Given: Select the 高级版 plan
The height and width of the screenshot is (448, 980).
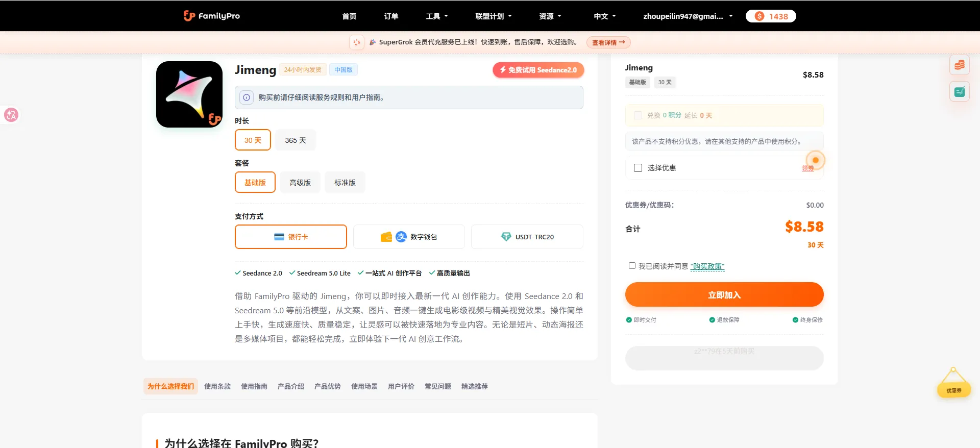Looking at the screenshot, I should click(x=300, y=182).
